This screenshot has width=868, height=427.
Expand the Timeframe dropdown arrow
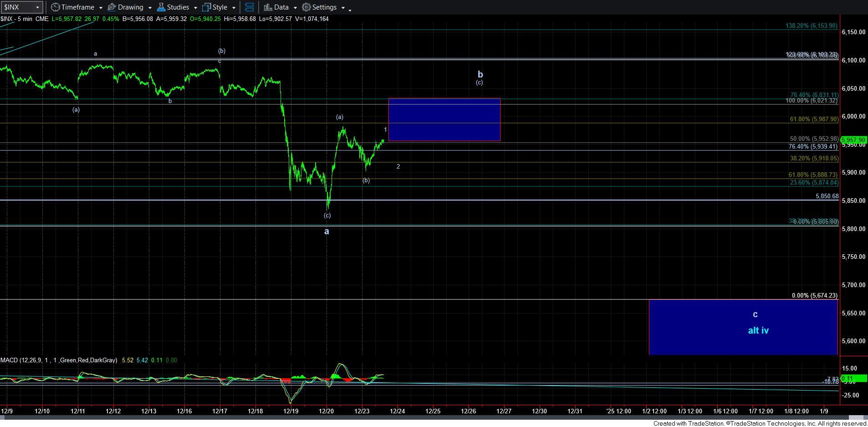[x=100, y=8]
